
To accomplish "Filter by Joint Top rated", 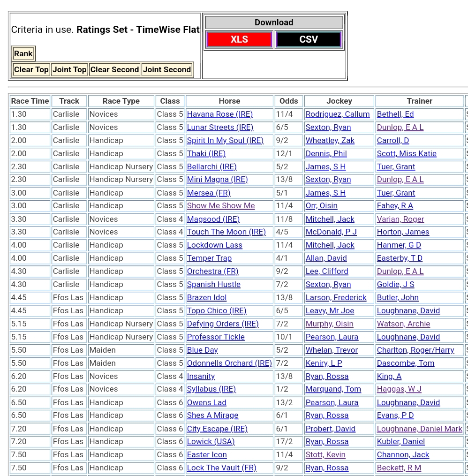I will click(x=69, y=69).
